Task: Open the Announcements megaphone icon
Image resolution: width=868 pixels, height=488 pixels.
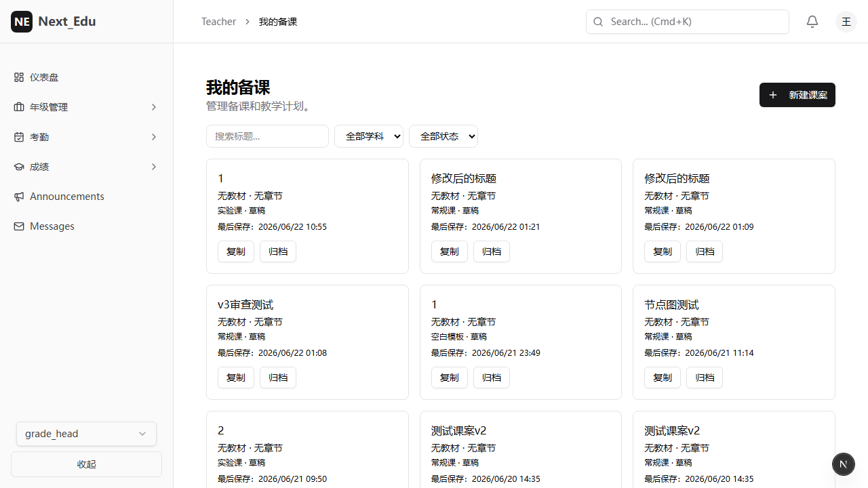Action: 19,197
